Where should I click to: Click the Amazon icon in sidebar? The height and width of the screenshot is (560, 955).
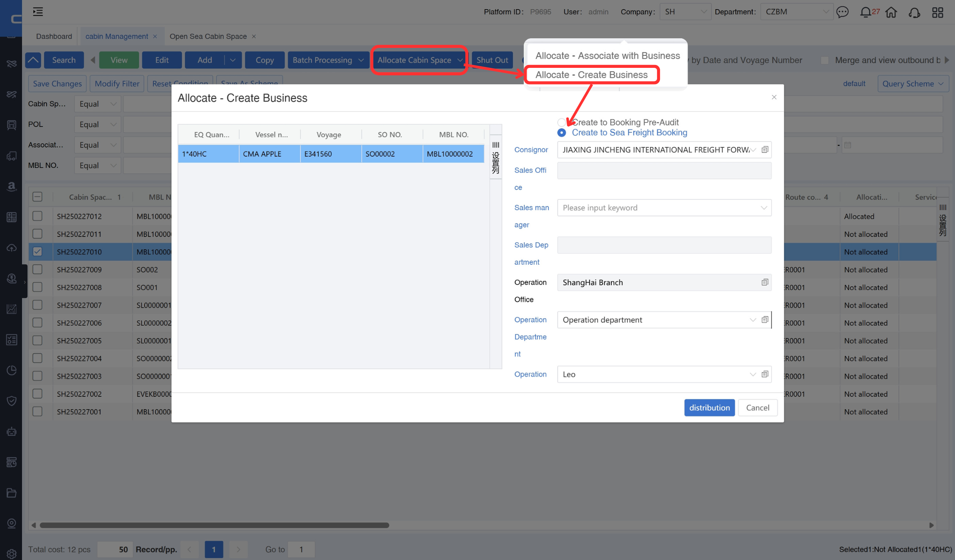click(12, 187)
